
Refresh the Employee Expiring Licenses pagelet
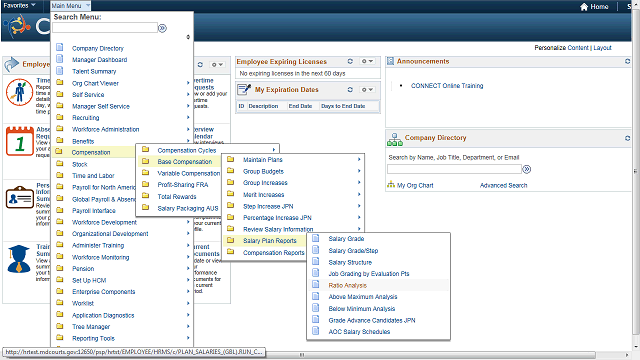tap(350, 61)
